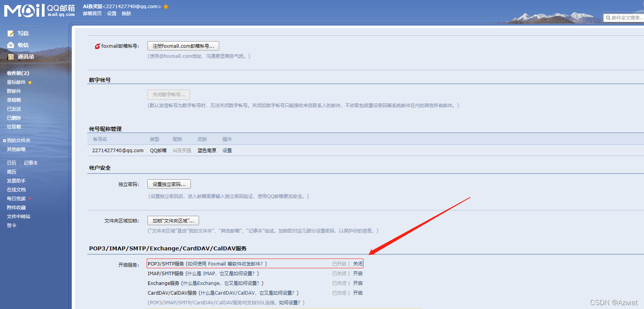Click 加锁"文件夹区域" button

pyautogui.click(x=173, y=221)
